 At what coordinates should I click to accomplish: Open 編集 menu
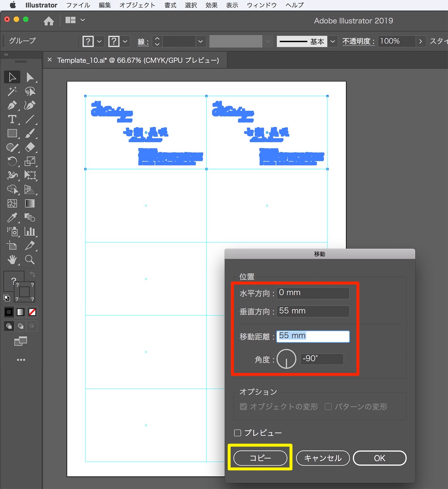click(105, 5)
